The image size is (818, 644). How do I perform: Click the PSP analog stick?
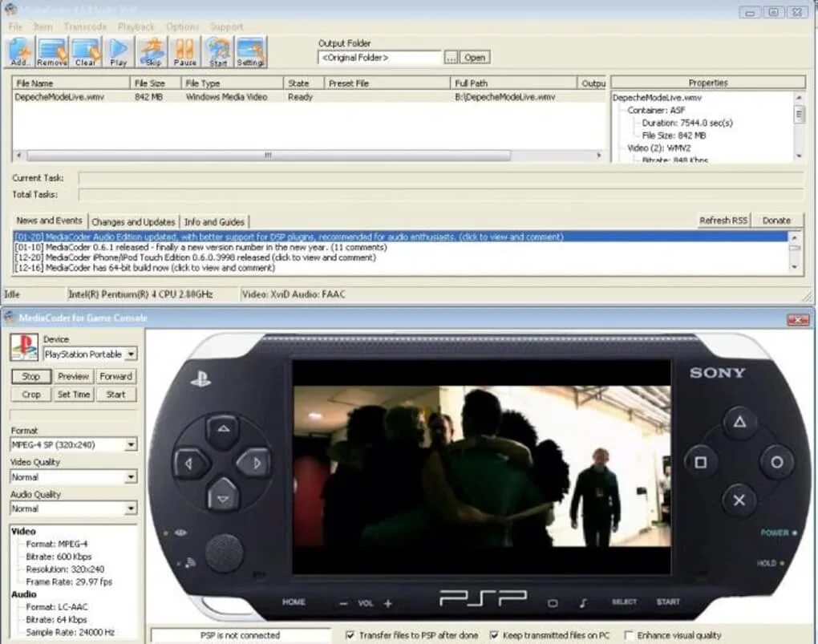(x=224, y=553)
